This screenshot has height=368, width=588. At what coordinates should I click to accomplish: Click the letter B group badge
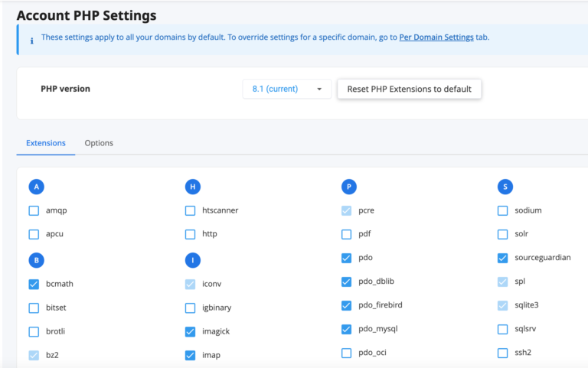pos(37,260)
